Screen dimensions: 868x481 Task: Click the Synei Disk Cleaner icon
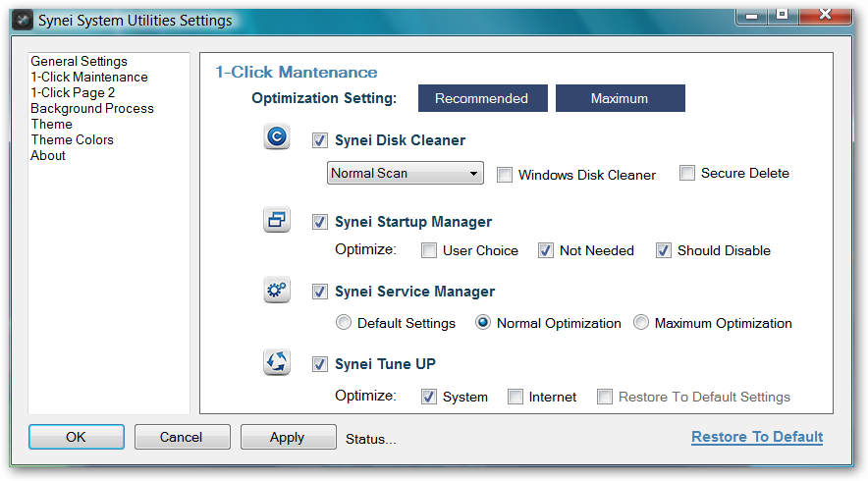(277, 136)
